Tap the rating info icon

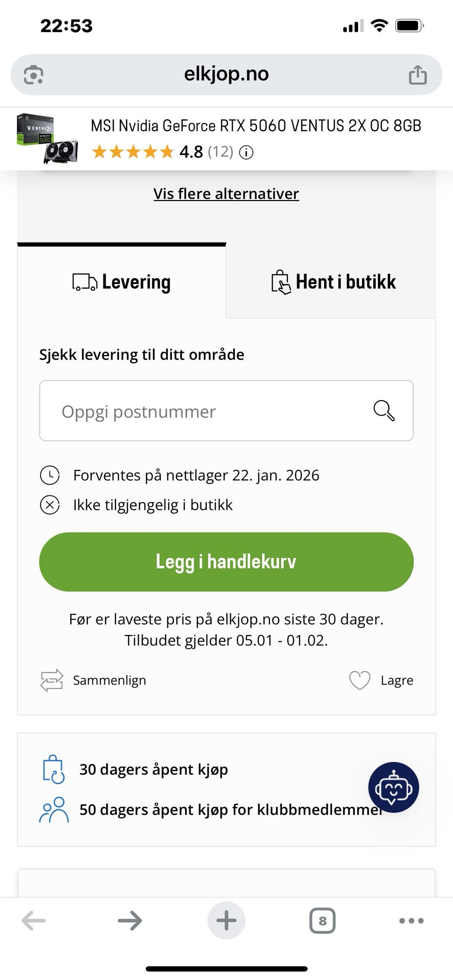pos(246,152)
